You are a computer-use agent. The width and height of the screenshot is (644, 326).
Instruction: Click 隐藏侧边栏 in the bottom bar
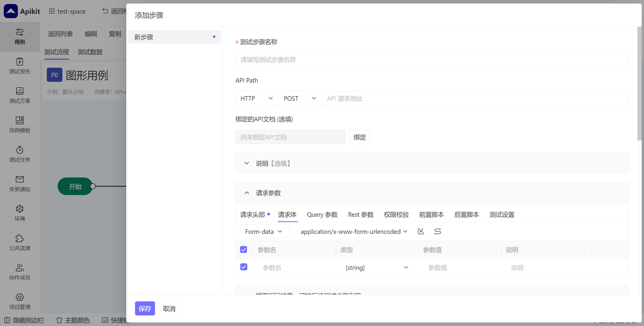pos(24,320)
